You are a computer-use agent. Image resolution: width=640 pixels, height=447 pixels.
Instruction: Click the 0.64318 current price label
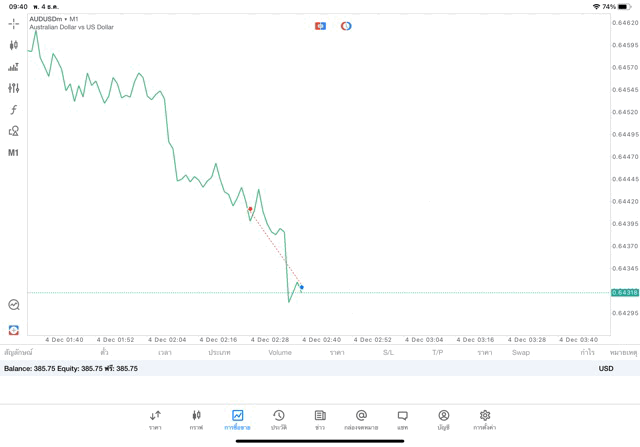pos(625,293)
